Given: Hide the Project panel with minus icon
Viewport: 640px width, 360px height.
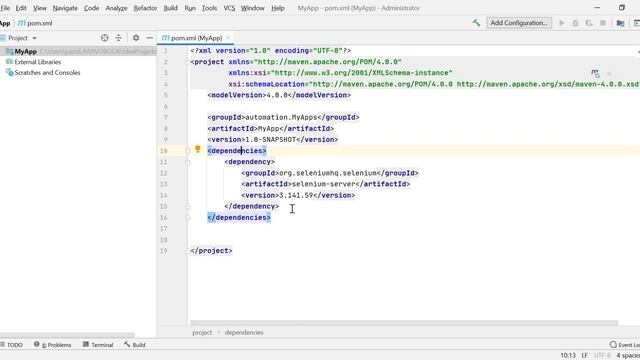Looking at the screenshot, I should click(150, 38).
